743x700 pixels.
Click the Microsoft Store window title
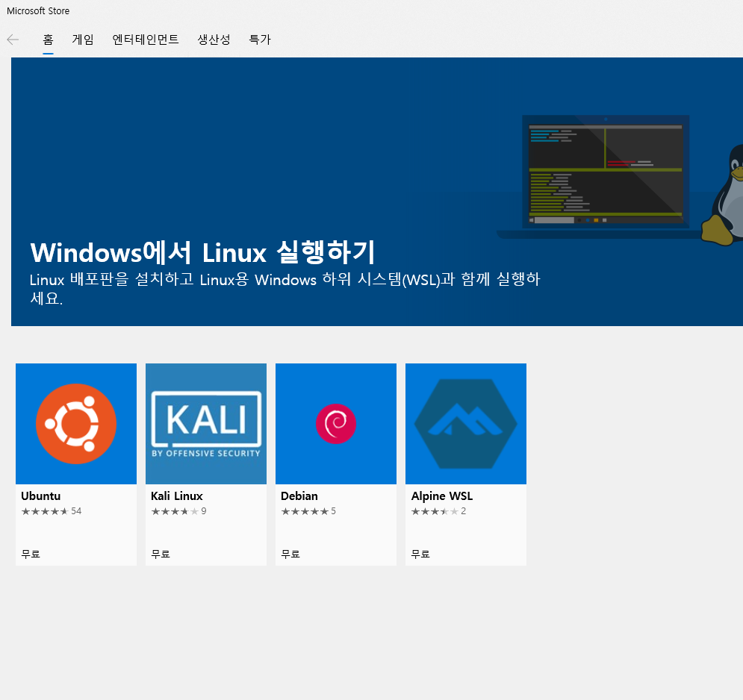(x=38, y=11)
